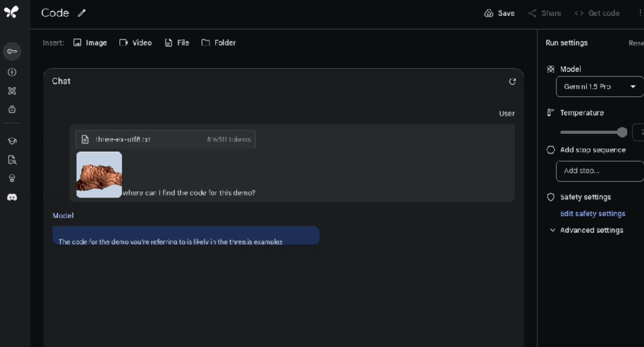644x347 pixels.
Task: Click the Temperature slider handle
Action: pyautogui.click(x=622, y=132)
